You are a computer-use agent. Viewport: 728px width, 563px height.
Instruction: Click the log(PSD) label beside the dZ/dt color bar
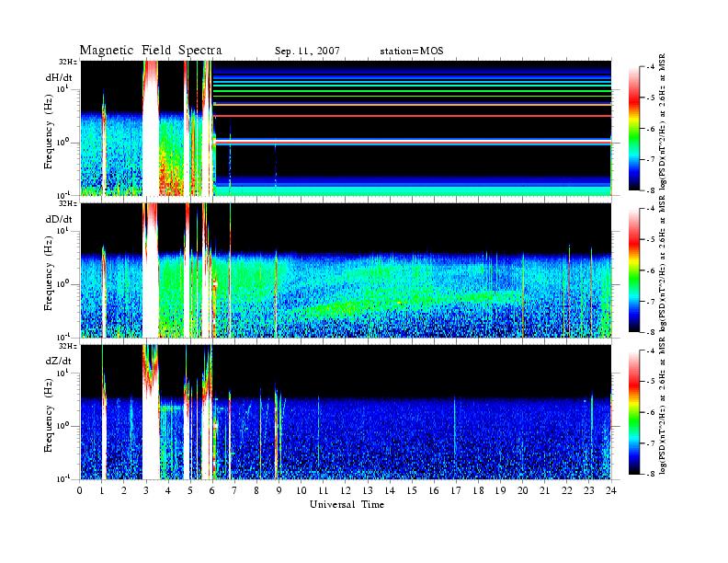[x=664, y=406]
